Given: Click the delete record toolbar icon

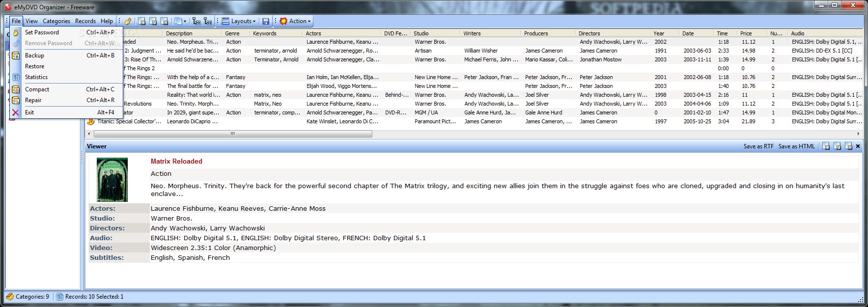Looking at the screenshot, I should pyautogui.click(x=164, y=21).
